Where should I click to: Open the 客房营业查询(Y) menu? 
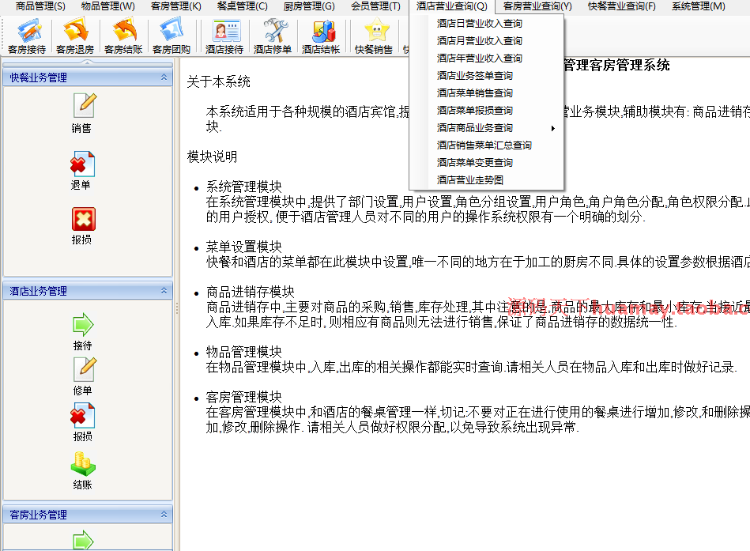tap(537, 6)
